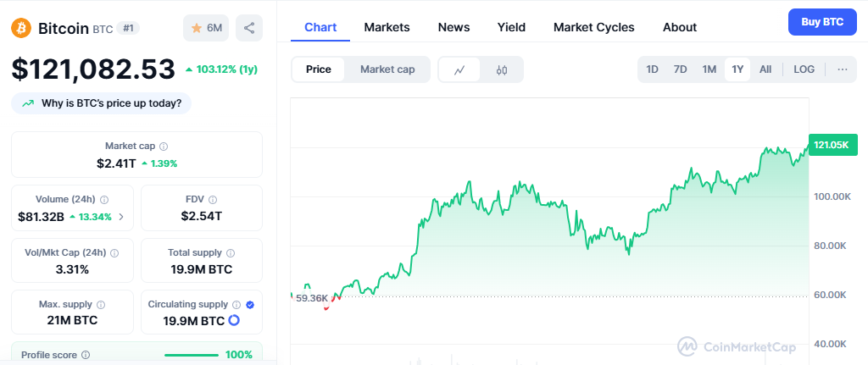Click the $81.32B volume value

pyautogui.click(x=41, y=217)
